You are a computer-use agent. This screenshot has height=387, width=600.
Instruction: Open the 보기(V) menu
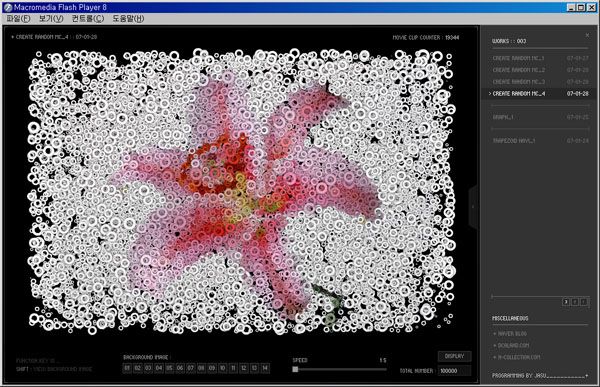(51, 18)
